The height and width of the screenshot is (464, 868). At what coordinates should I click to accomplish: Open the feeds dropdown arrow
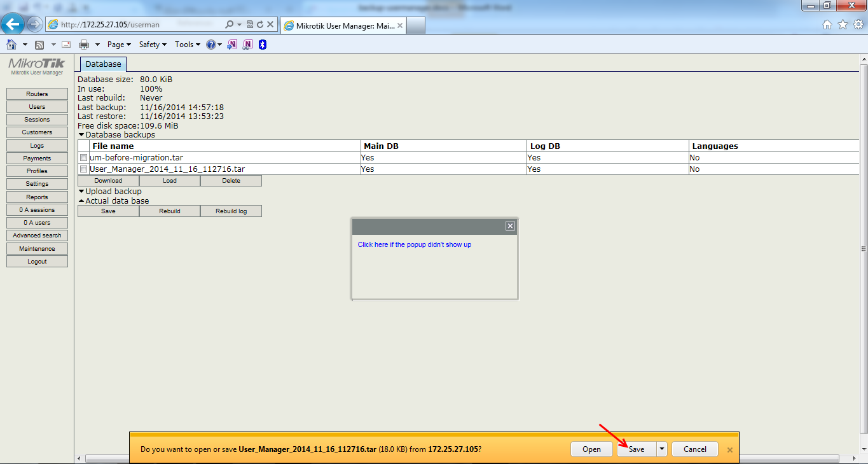pyautogui.click(x=53, y=45)
